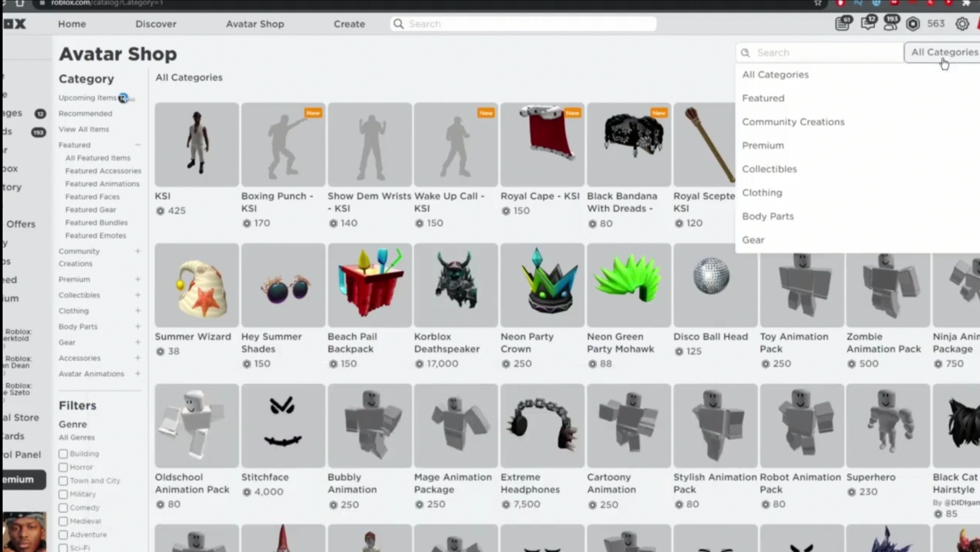Click the Upcoming Items Roblox badge icon
Viewport: 980px width, 552px height.
point(123,98)
